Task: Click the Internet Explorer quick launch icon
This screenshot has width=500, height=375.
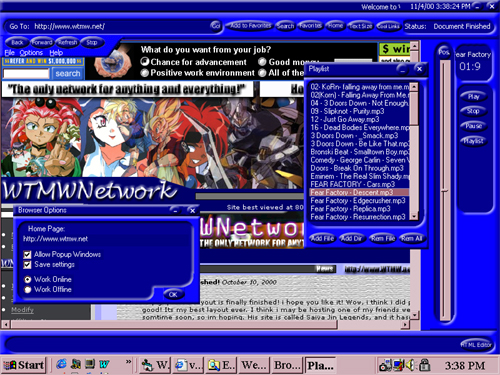Action: 61,364
